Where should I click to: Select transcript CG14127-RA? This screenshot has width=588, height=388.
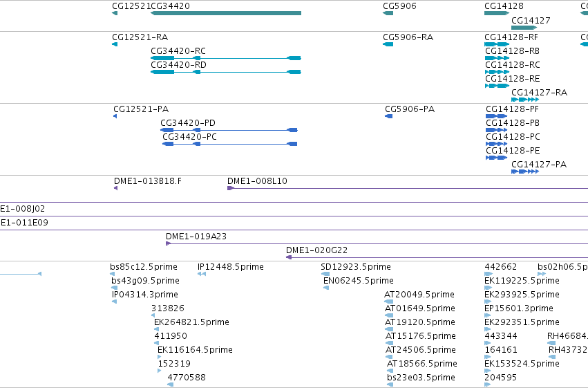pyautogui.click(x=525, y=100)
